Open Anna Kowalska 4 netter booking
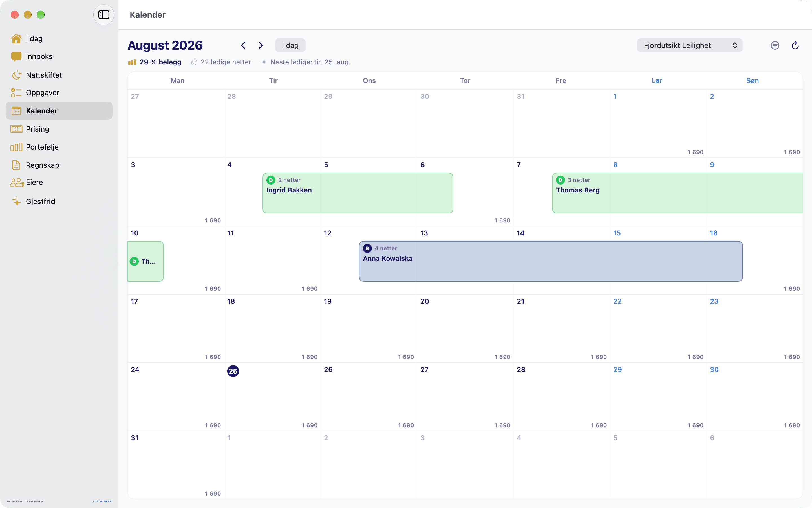 pyautogui.click(x=551, y=261)
